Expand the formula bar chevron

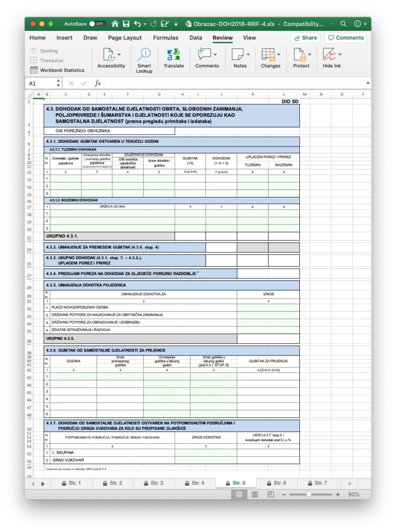tap(368, 83)
